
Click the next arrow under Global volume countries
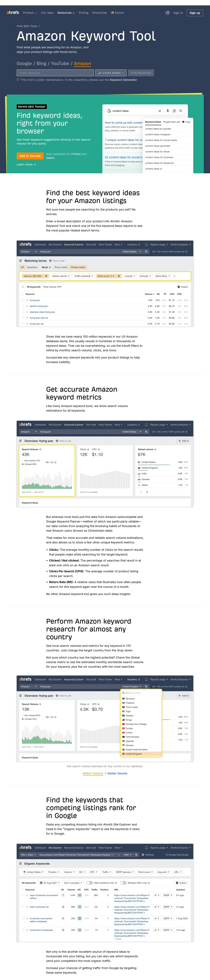147,492
